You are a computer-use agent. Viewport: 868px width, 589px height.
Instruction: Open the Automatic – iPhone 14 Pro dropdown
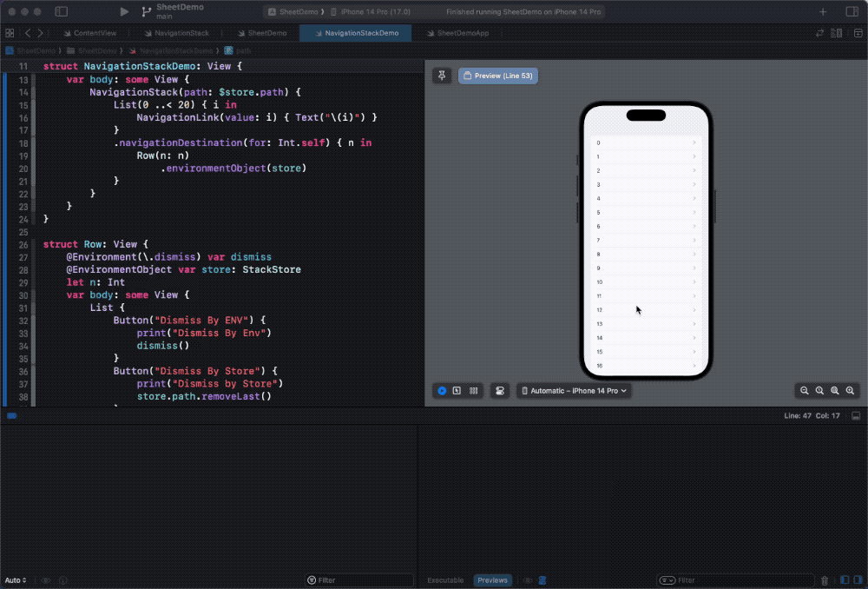(574, 390)
